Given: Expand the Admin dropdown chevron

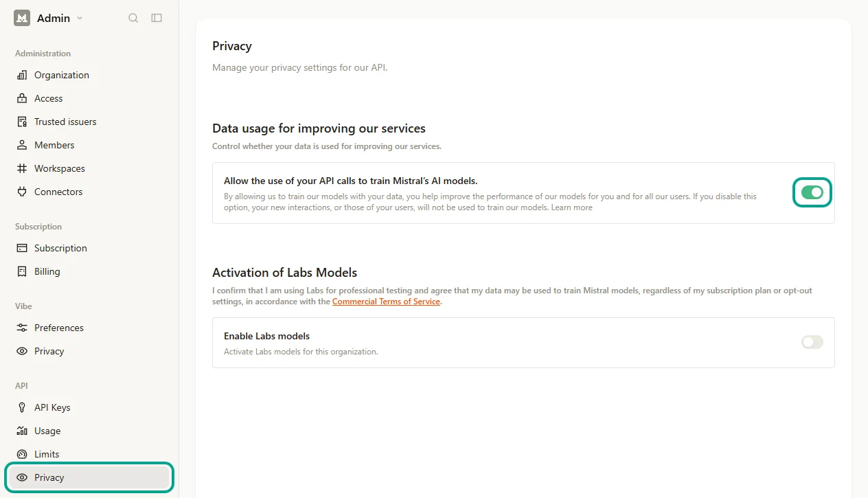Looking at the screenshot, I should pos(80,18).
